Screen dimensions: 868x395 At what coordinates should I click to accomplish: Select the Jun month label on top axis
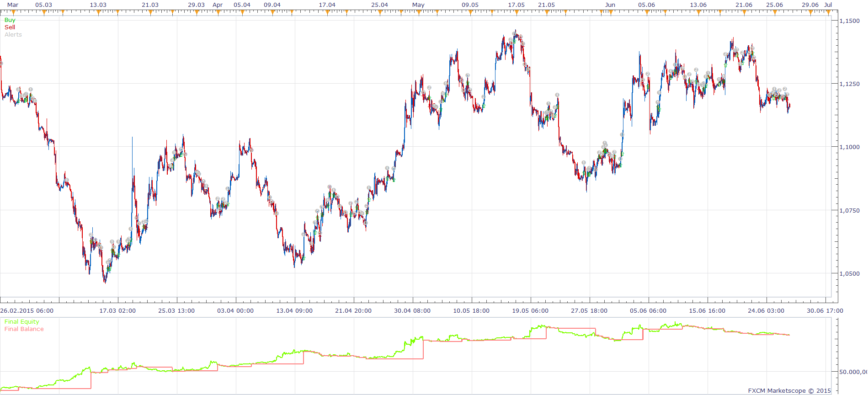coord(610,5)
